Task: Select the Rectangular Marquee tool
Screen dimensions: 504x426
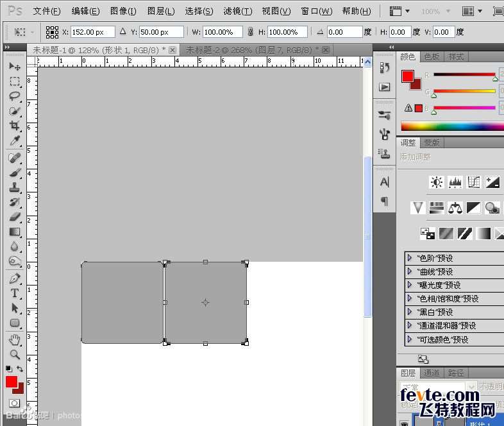Action: point(15,81)
